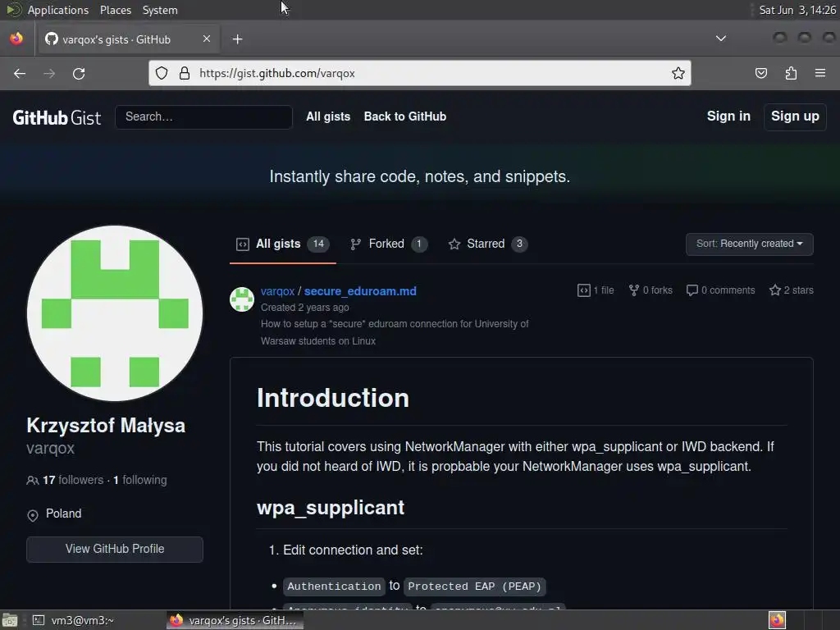The width and height of the screenshot is (840, 630).
Task: Open the tracking protection shield icon
Action: click(x=162, y=73)
